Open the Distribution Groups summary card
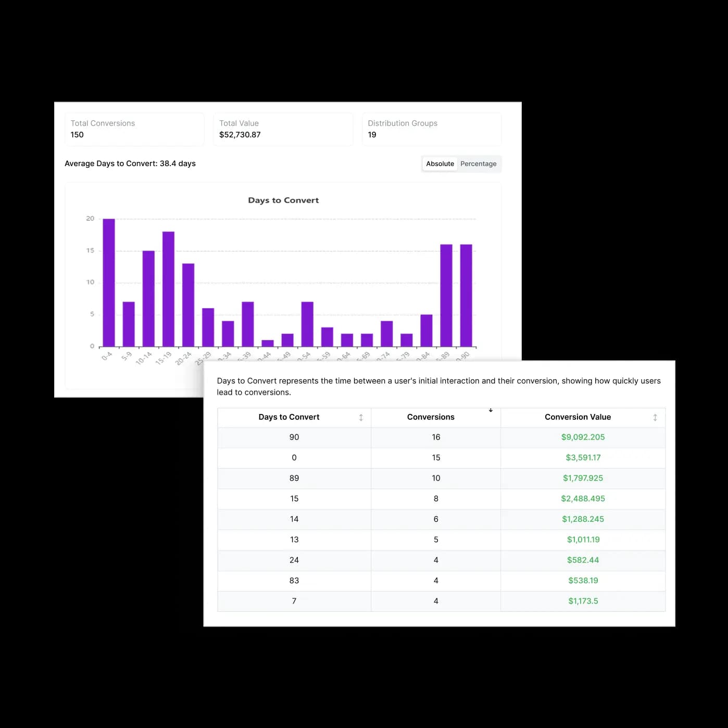This screenshot has width=728, height=728. coord(431,129)
